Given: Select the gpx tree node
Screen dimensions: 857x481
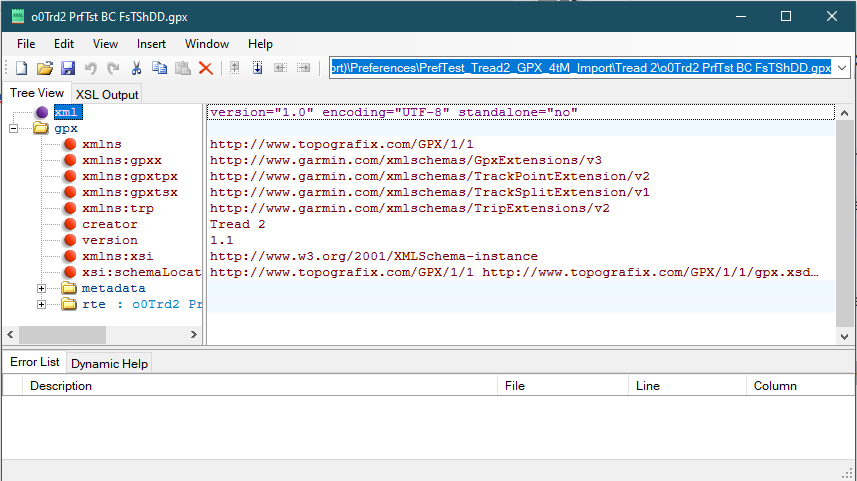Looking at the screenshot, I should 66,128.
